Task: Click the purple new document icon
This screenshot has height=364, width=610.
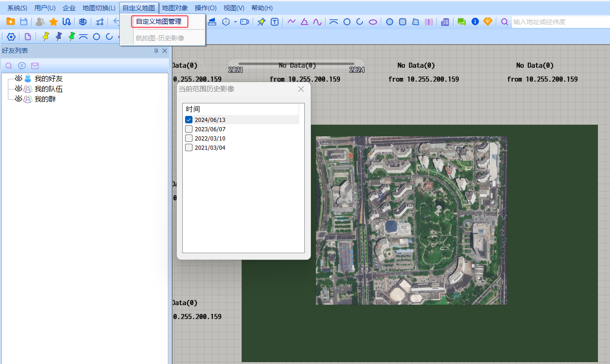Action: pyautogui.click(x=28, y=37)
